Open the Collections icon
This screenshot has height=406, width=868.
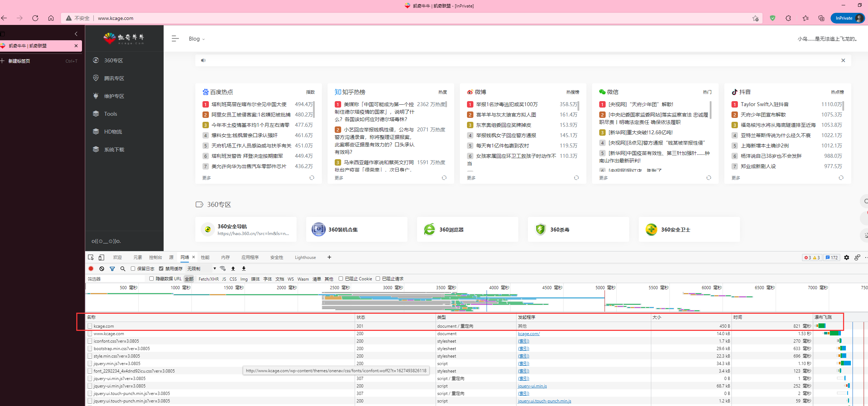(821, 18)
